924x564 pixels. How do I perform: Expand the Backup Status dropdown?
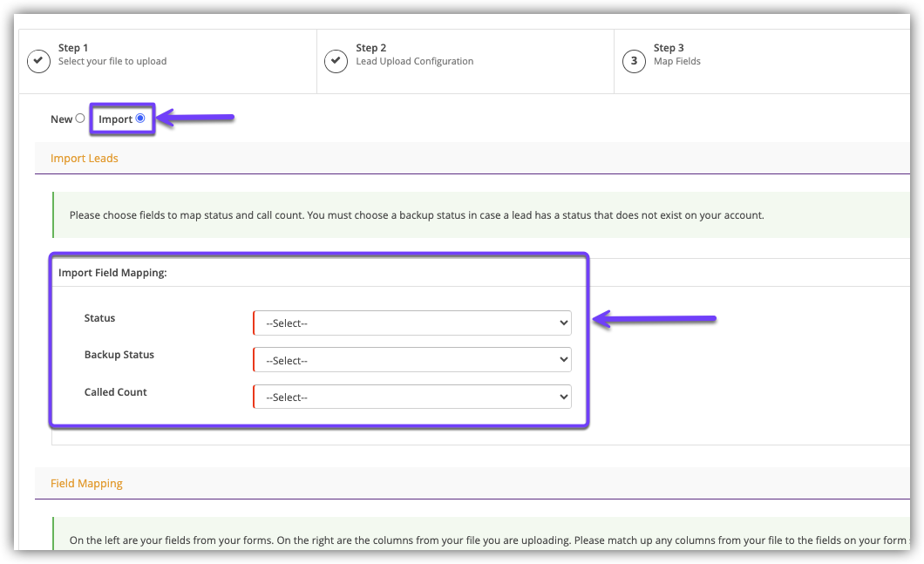click(411, 360)
